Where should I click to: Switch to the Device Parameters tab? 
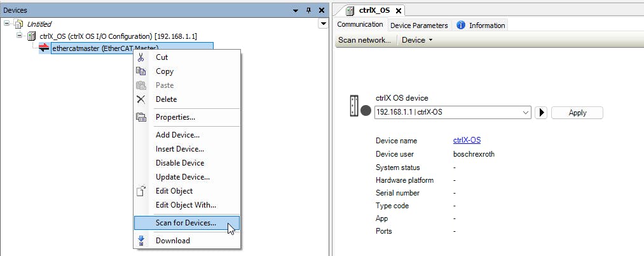click(x=419, y=25)
